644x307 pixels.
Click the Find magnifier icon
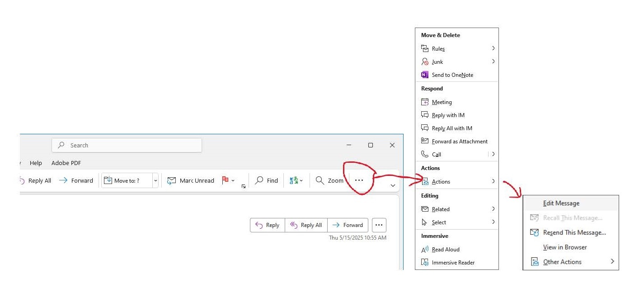259,180
